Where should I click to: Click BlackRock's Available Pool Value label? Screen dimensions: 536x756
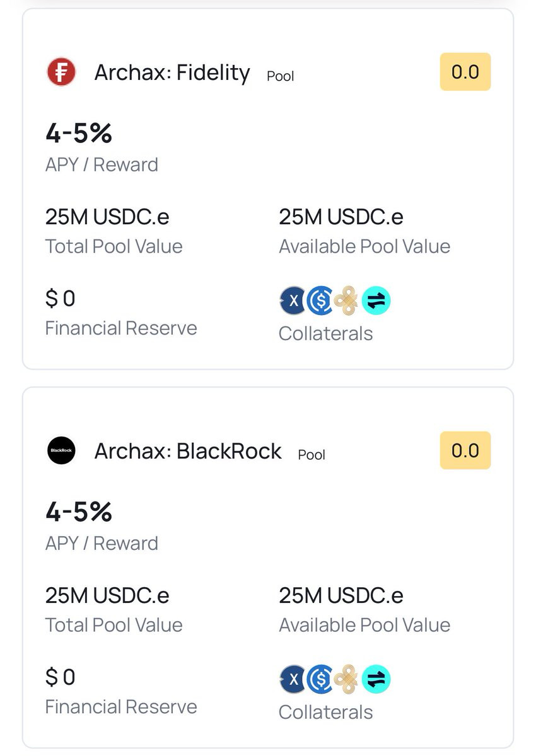point(364,625)
